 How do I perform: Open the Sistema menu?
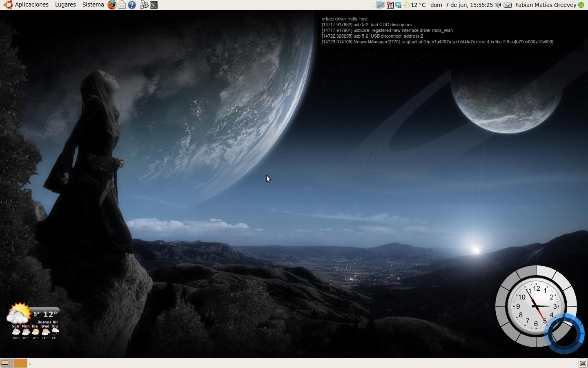[x=93, y=4]
